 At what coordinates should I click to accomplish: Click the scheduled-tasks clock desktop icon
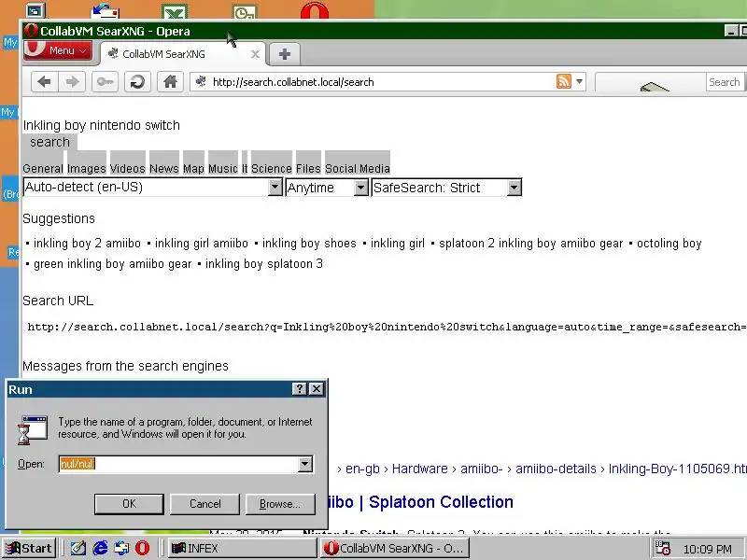point(245,11)
